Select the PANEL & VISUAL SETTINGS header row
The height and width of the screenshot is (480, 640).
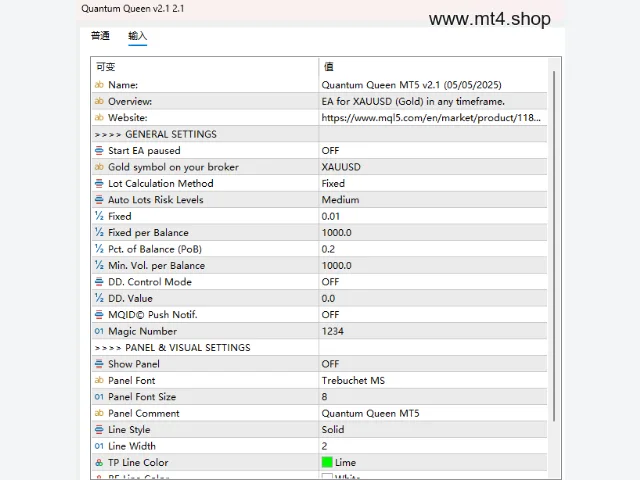[x=319, y=347]
